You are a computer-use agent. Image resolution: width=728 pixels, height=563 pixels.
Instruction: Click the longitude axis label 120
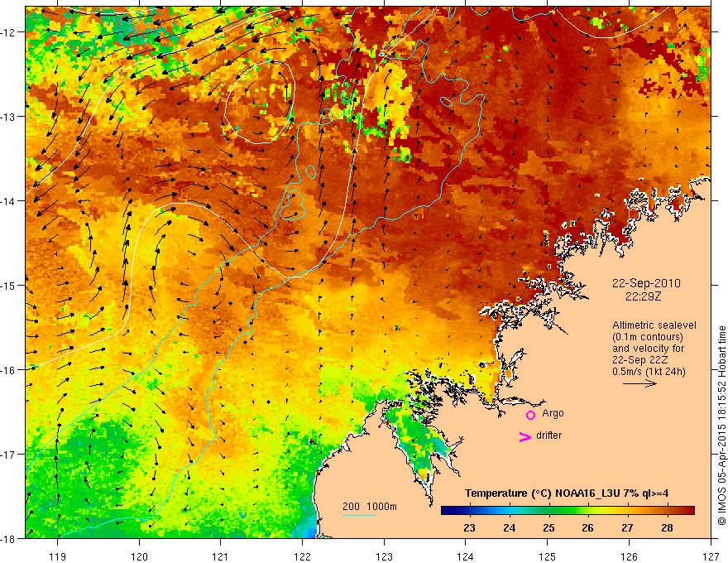(139, 556)
